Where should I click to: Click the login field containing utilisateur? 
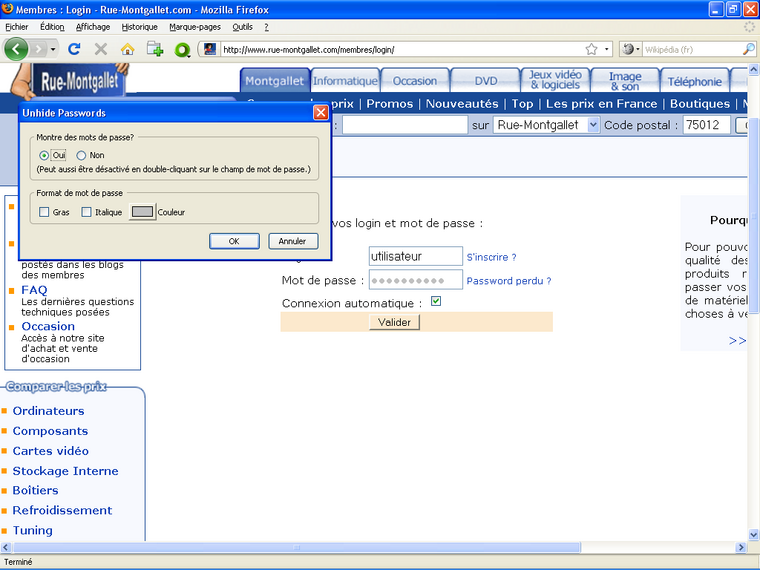pyautogui.click(x=416, y=256)
